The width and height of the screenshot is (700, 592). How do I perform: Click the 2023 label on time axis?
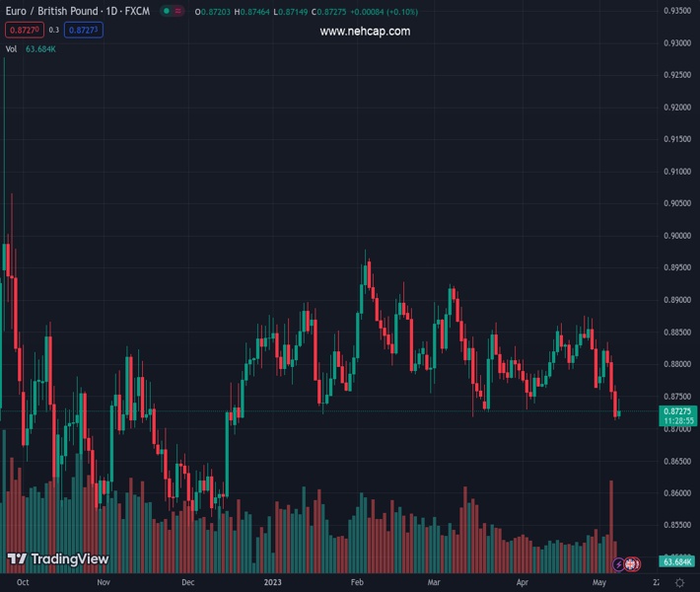(273, 582)
